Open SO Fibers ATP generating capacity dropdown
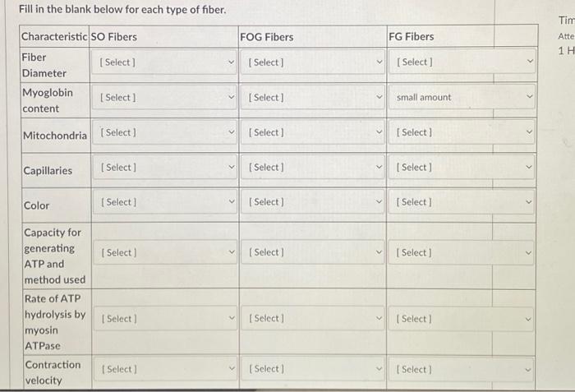The image size is (575, 392). 165,252
